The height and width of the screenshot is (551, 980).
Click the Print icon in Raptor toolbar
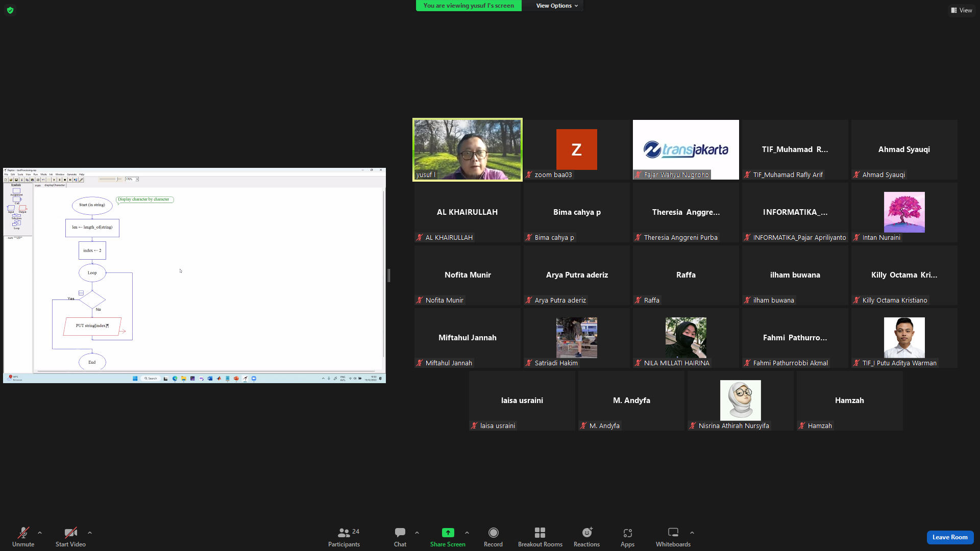click(38, 180)
